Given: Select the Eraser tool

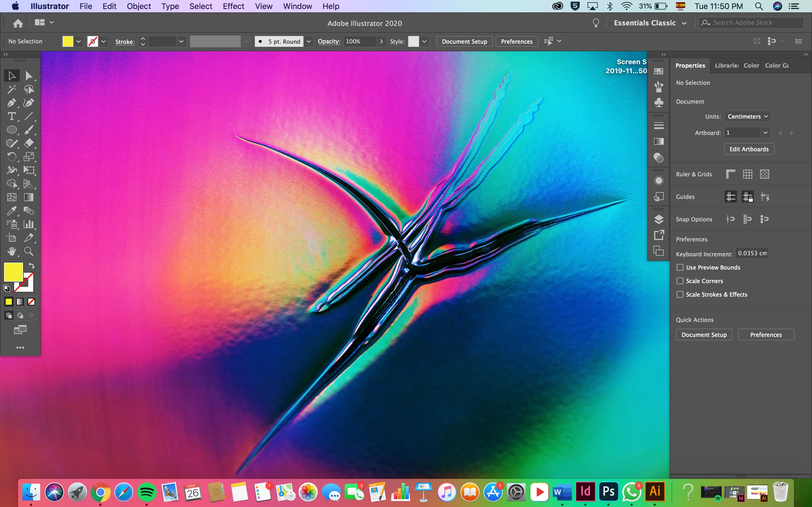Looking at the screenshot, I should (x=28, y=143).
